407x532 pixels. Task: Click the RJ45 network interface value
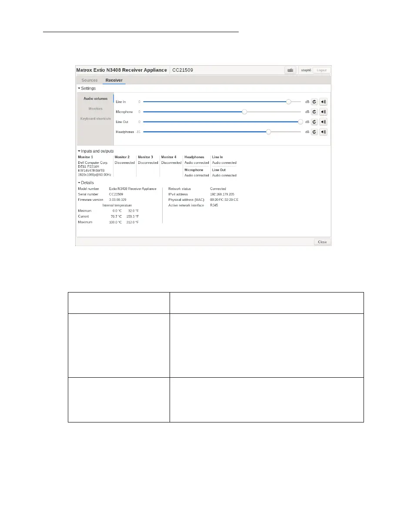click(x=214, y=205)
